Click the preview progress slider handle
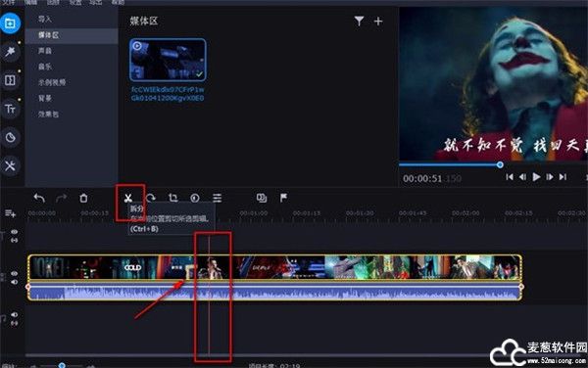 [x=500, y=164]
